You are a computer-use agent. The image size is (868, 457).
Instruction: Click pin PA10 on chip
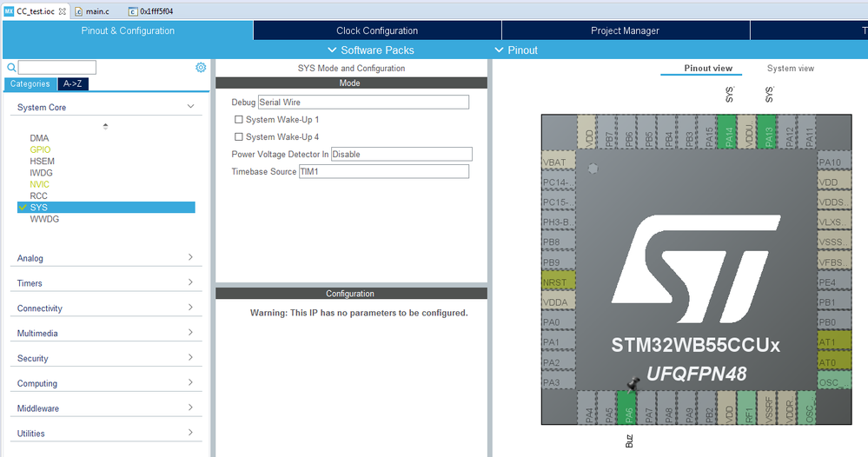tap(835, 162)
